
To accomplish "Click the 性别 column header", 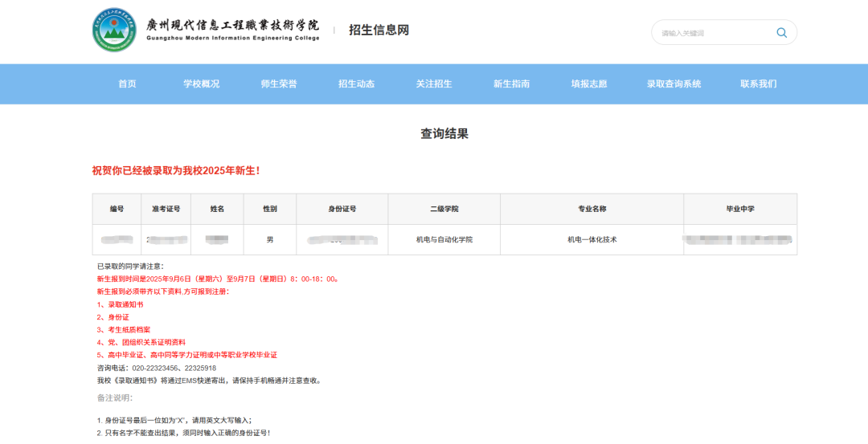I will [x=269, y=209].
